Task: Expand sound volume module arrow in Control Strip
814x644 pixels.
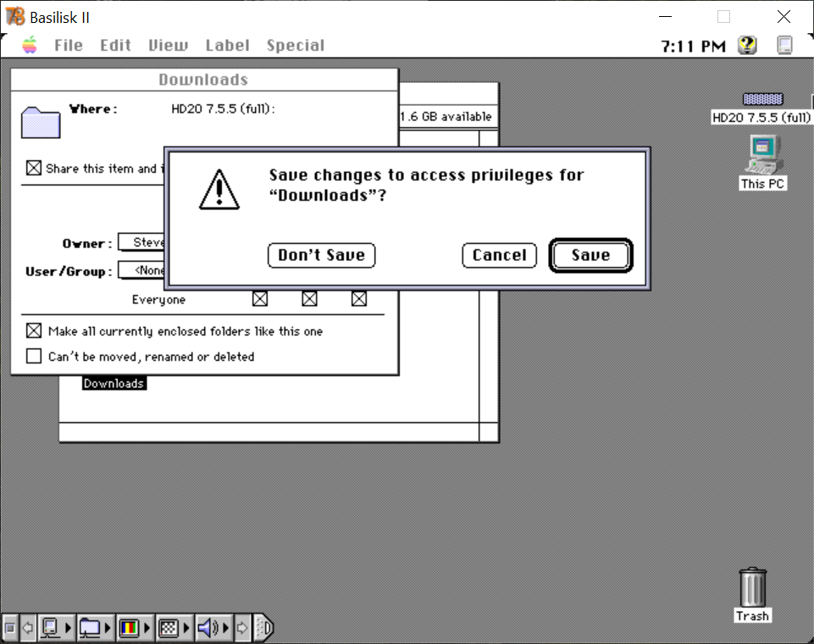Action: 226,628
